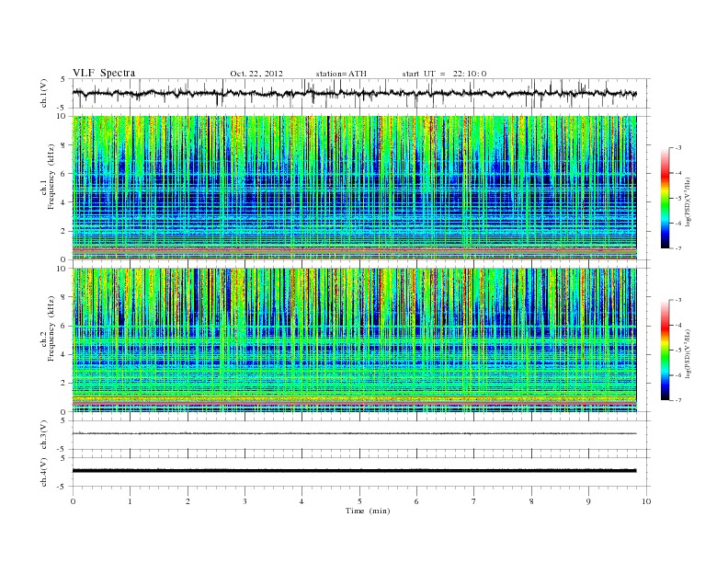Screen dimensions: 728x563
Task: Click the ch.1 color scale bar
Action: (665, 198)
